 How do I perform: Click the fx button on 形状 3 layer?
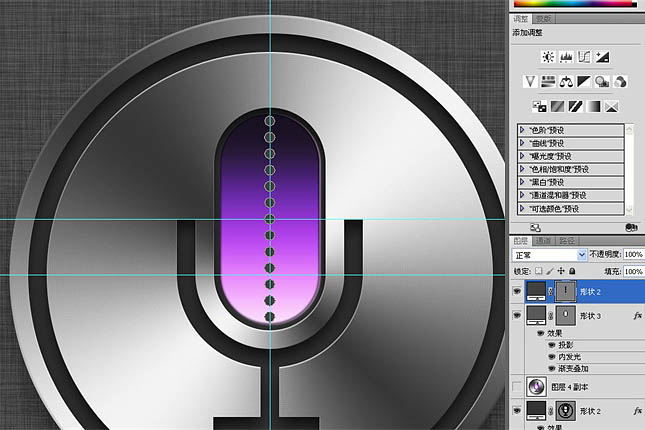coord(637,316)
